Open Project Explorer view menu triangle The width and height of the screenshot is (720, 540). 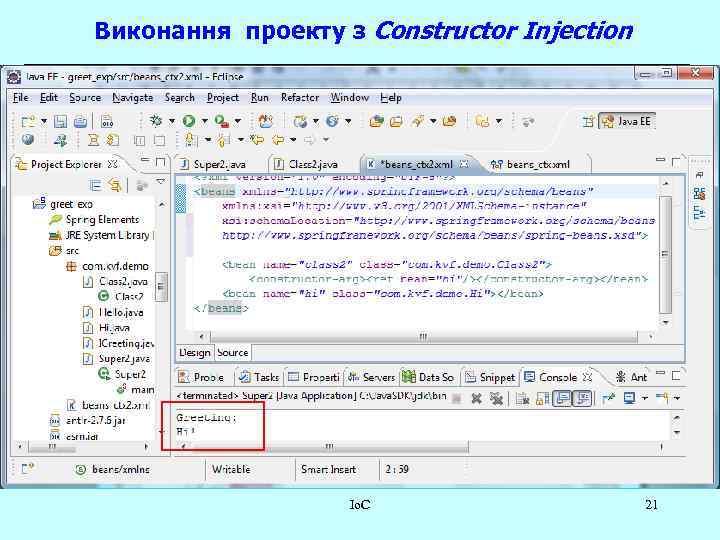pos(160,182)
